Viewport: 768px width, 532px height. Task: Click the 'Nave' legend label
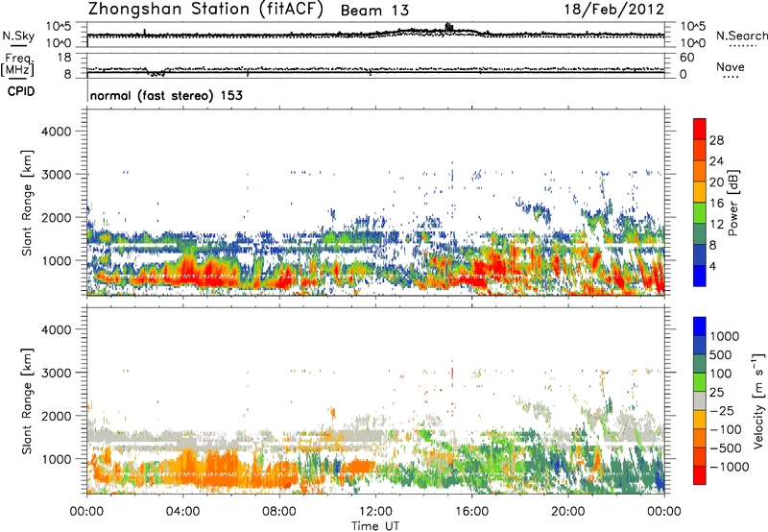(731, 67)
